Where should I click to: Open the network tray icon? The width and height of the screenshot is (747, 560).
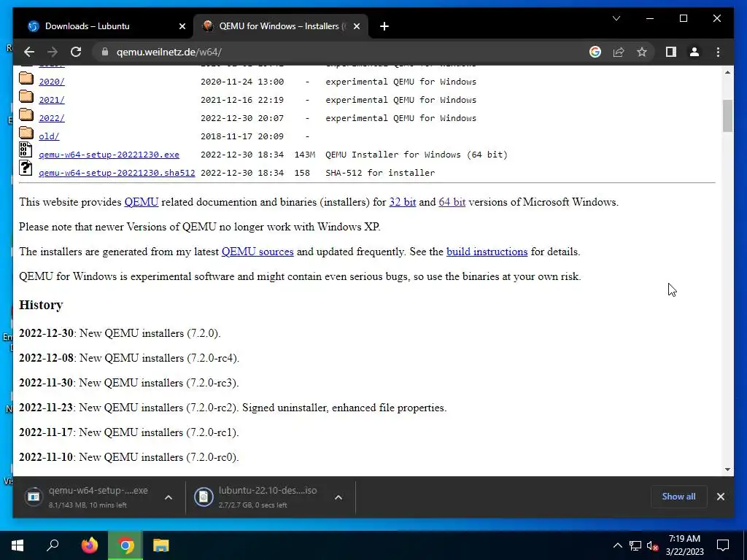[x=635, y=545]
